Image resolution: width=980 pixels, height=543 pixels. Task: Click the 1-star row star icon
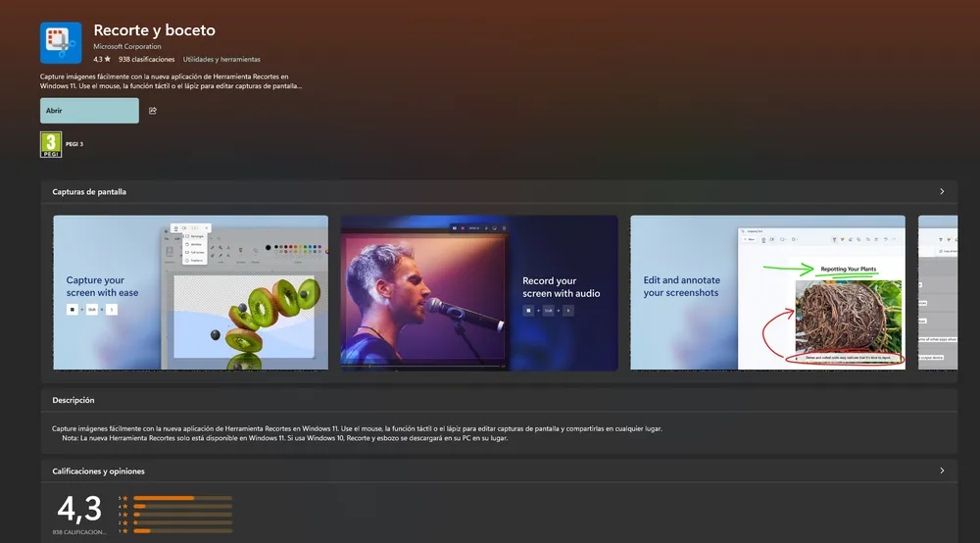(x=124, y=530)
